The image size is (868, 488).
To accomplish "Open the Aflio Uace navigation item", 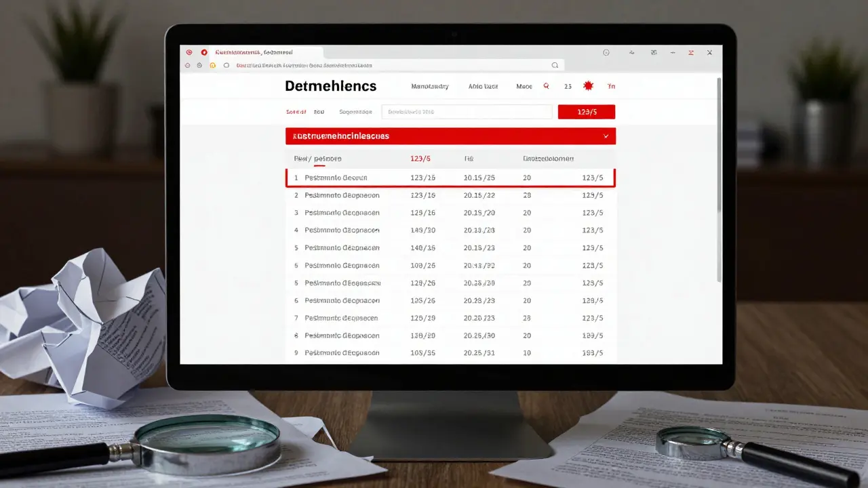I will (x=483, y=87).
